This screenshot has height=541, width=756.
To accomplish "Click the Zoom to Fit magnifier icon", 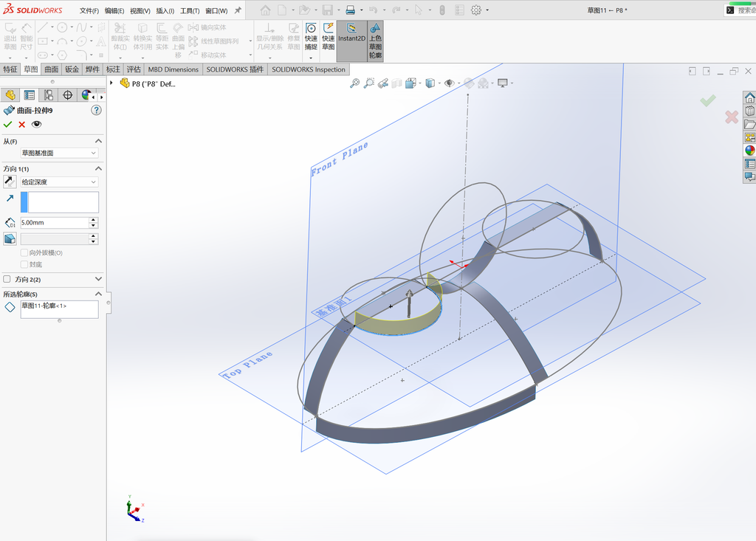I will (354, 83).
